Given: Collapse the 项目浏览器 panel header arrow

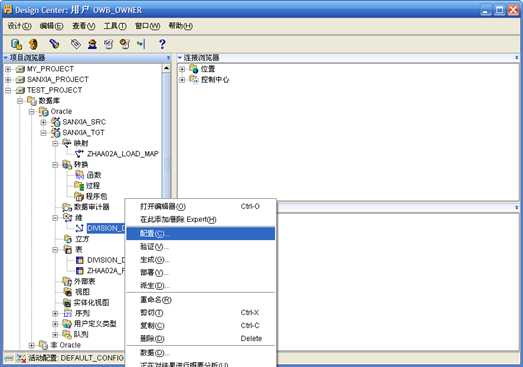Looking at the screenshot, I should pos(6,58).
